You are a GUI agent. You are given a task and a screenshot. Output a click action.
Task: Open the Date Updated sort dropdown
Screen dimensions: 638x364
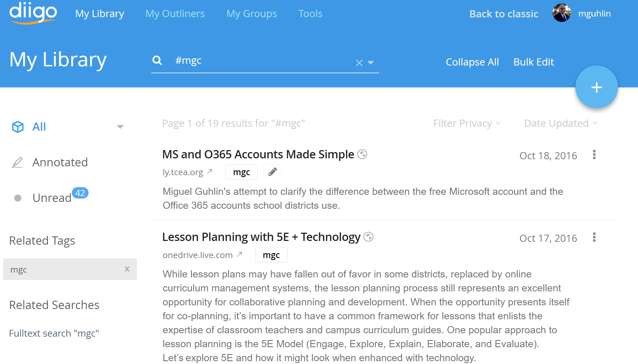pos(561,123)
